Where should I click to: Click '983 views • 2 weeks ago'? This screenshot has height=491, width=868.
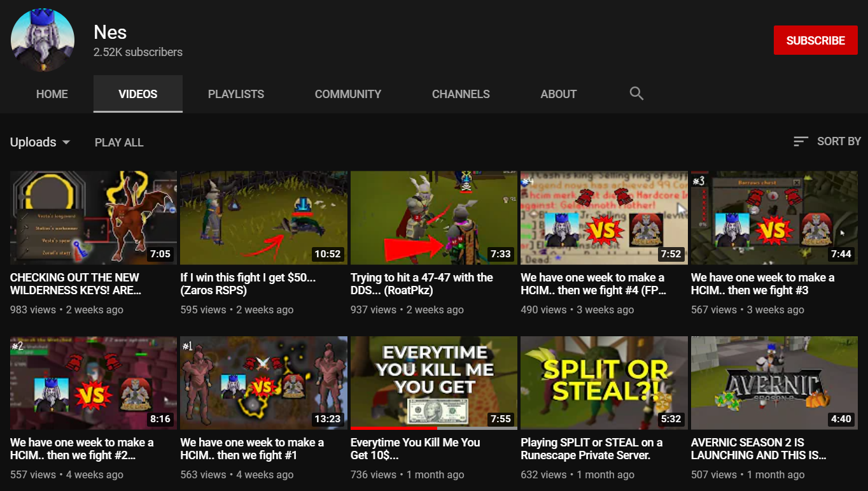(67, 310)
